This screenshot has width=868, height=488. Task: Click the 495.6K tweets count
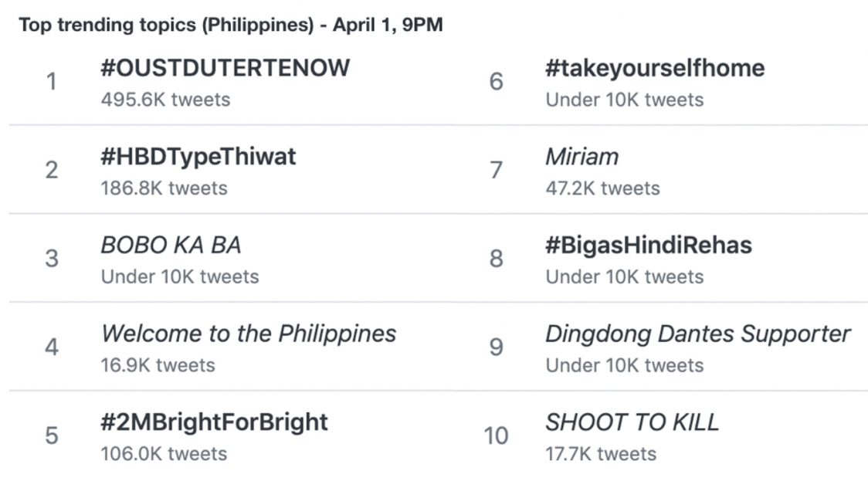point(165,100)
